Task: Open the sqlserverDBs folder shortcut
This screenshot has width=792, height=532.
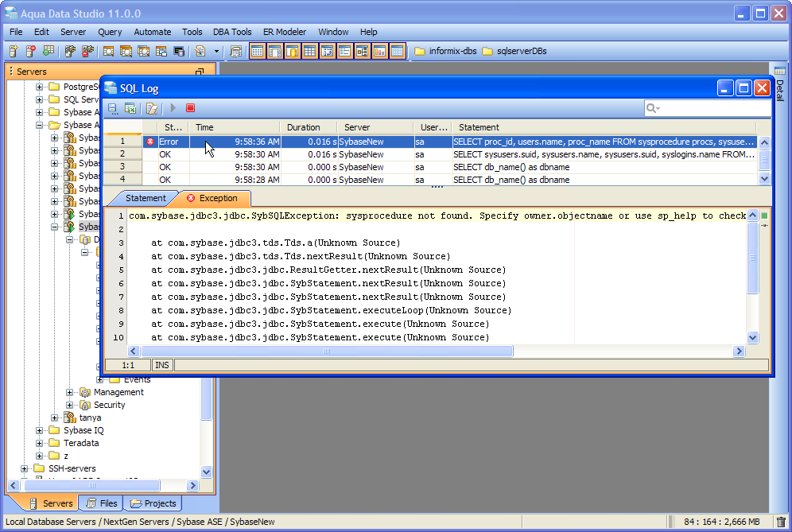Action: click(x=514, y=51)
